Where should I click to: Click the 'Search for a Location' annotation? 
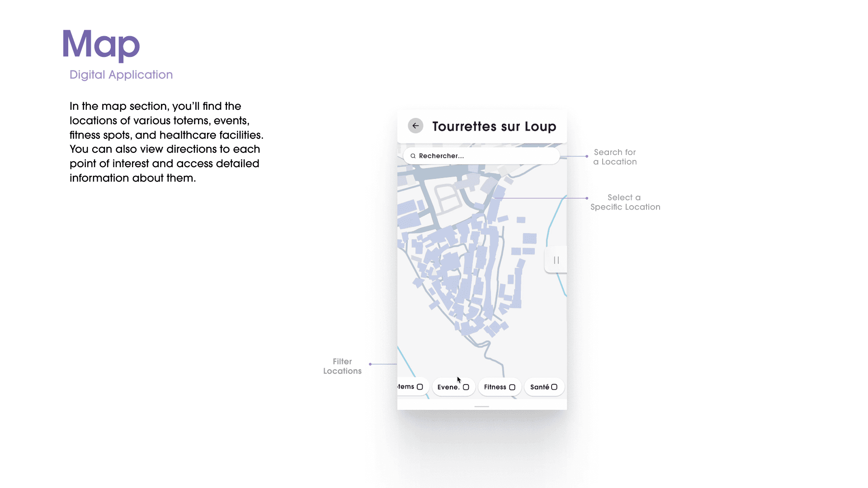pyautogui.click(x=615, y=157)
